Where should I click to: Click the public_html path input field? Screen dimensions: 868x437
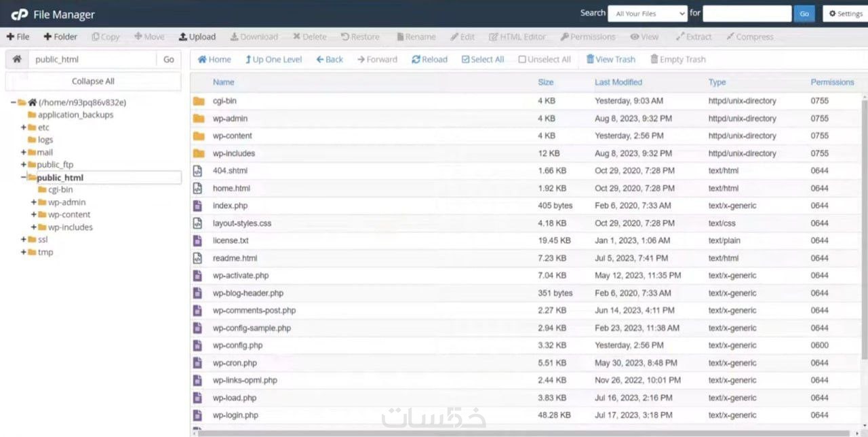point(92,60)
